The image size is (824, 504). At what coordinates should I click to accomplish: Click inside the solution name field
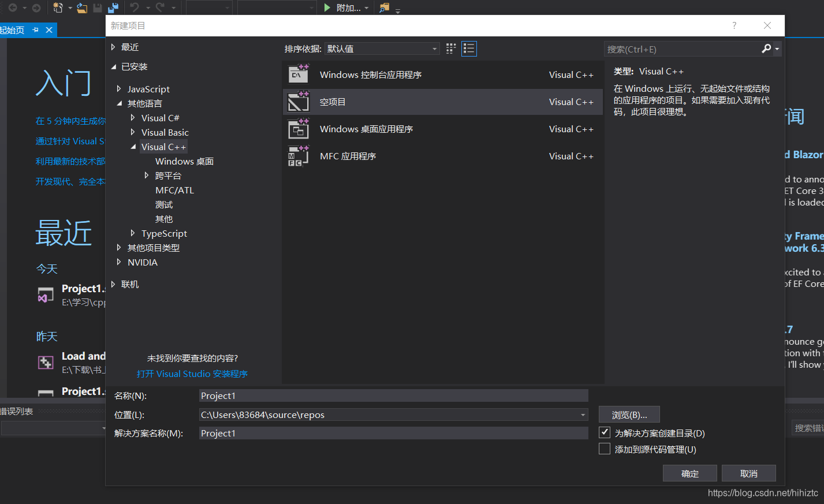click(x=394, y=433)
